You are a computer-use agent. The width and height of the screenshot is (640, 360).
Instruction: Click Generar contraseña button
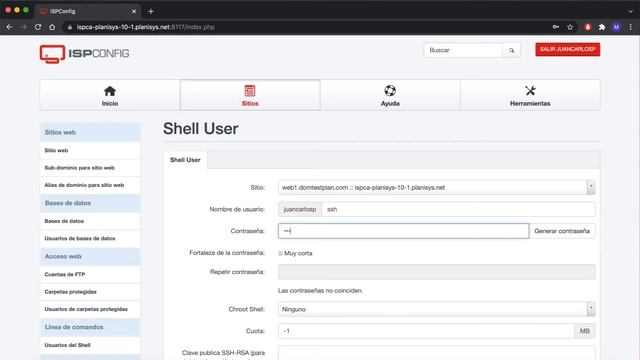point(562,231)
